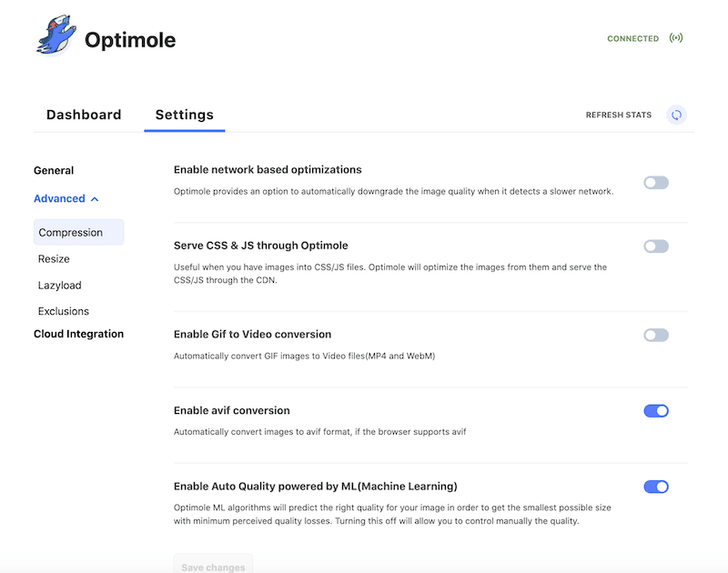The image size is (728, 573).
Task: Click the connected signal status icon
Action: 675,38
